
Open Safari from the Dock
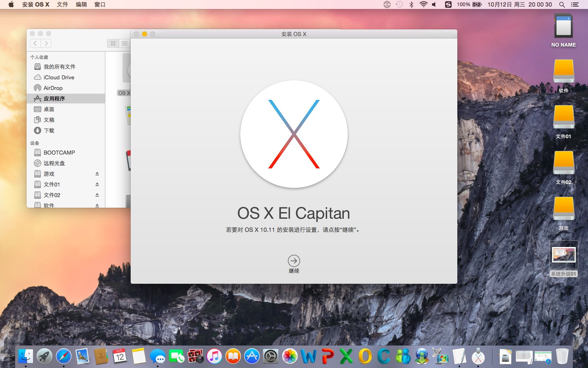63,356
